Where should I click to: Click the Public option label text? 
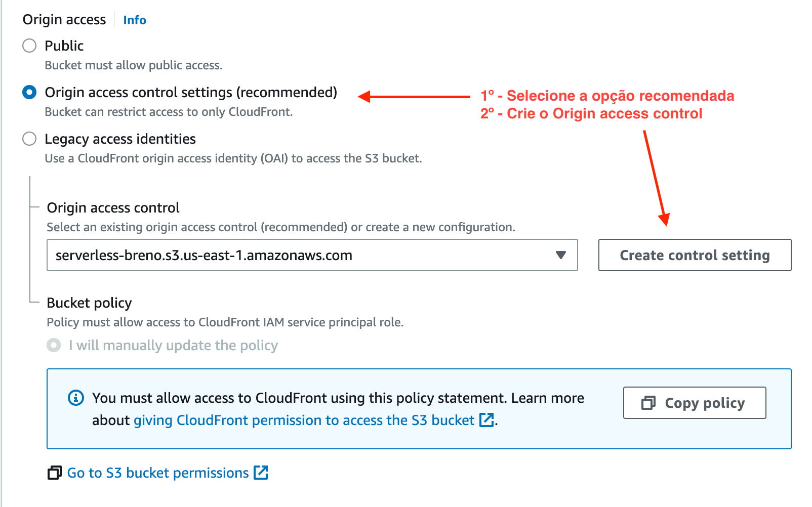coord(64,46)
